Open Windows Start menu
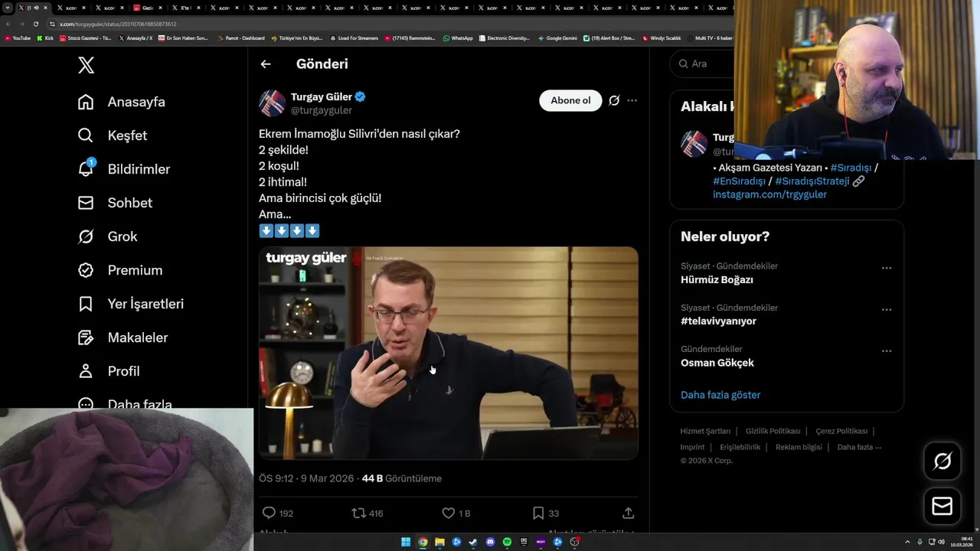This screenshot has width=980, height=551. tap(406, 542)
